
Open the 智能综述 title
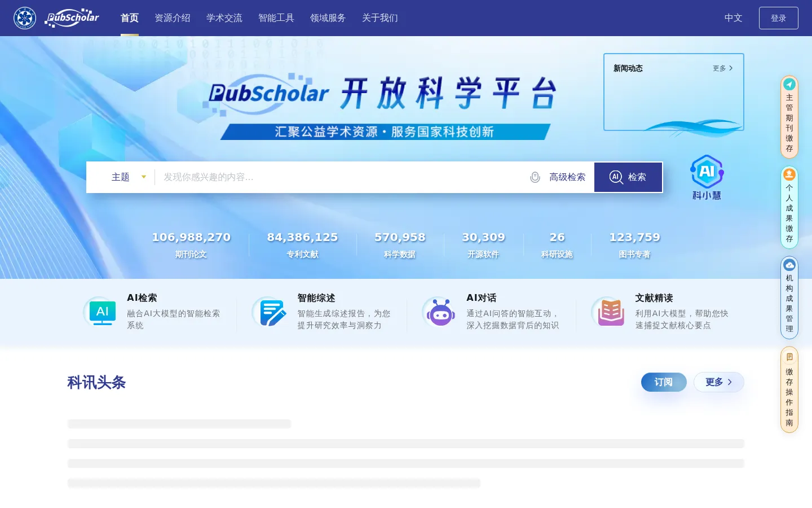click(316, 298)
